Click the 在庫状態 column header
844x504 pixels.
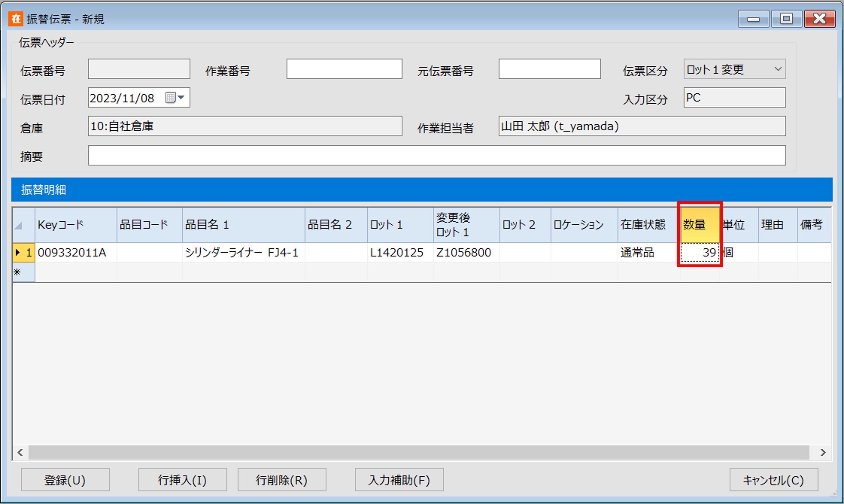(649, 225)
